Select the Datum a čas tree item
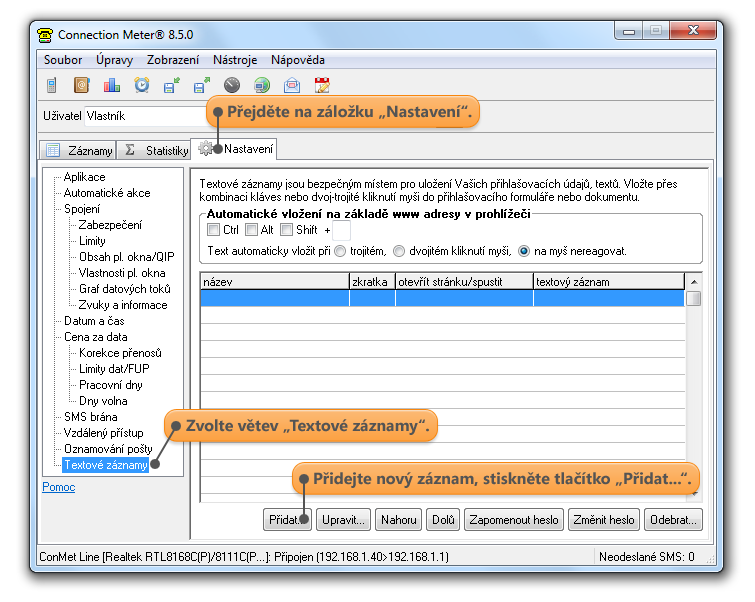 [x=94, y=321]
